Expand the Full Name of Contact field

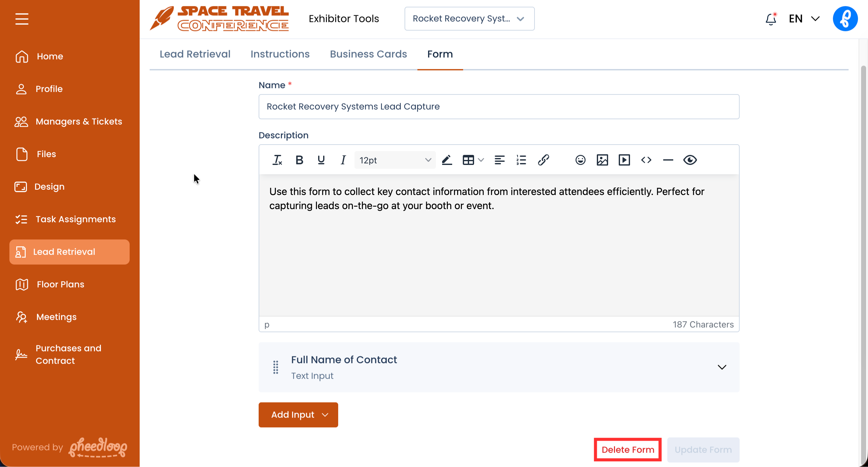click(721, 367)
